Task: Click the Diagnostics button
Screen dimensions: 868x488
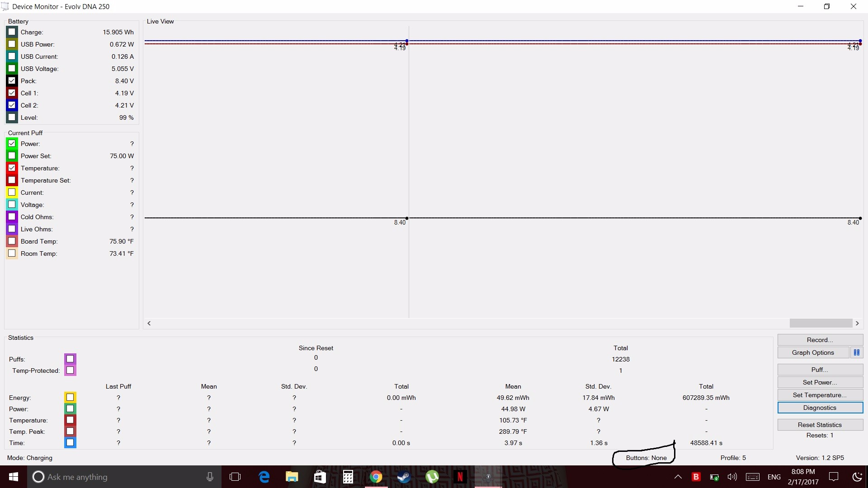Action: pos(820,408)
